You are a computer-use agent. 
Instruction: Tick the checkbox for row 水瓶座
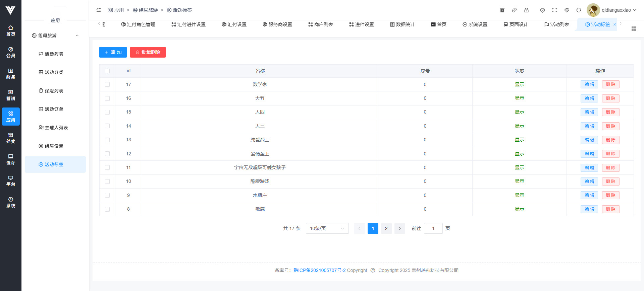(107, 195)
